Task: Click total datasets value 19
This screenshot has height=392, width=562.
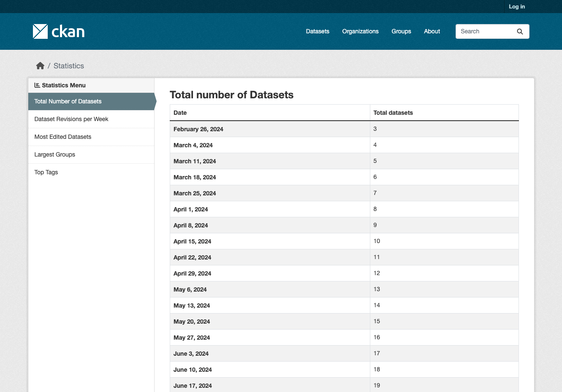Action: click(x=444, y=385)
